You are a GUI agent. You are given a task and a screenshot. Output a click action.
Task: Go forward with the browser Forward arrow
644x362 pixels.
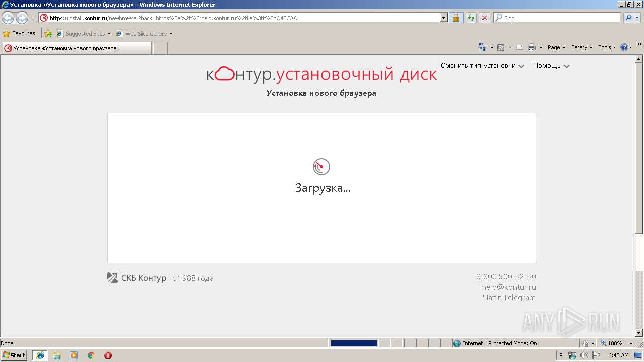[22, 18]
